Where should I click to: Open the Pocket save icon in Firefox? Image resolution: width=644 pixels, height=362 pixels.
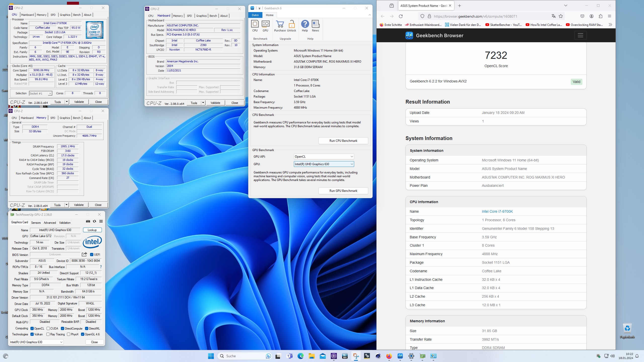[x=582, y=16]
